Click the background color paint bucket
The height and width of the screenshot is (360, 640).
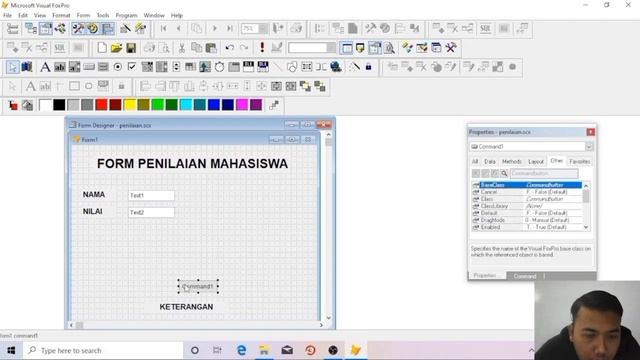[27, 105]
